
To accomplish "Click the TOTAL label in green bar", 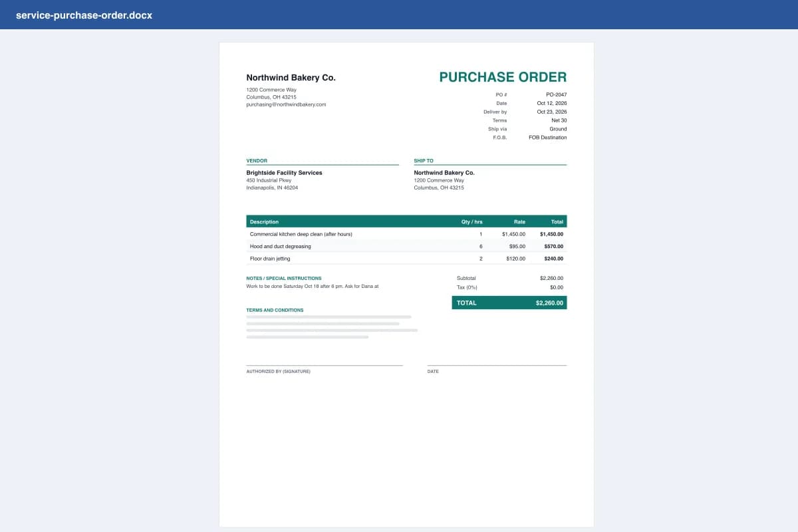I will pos(467,303).
